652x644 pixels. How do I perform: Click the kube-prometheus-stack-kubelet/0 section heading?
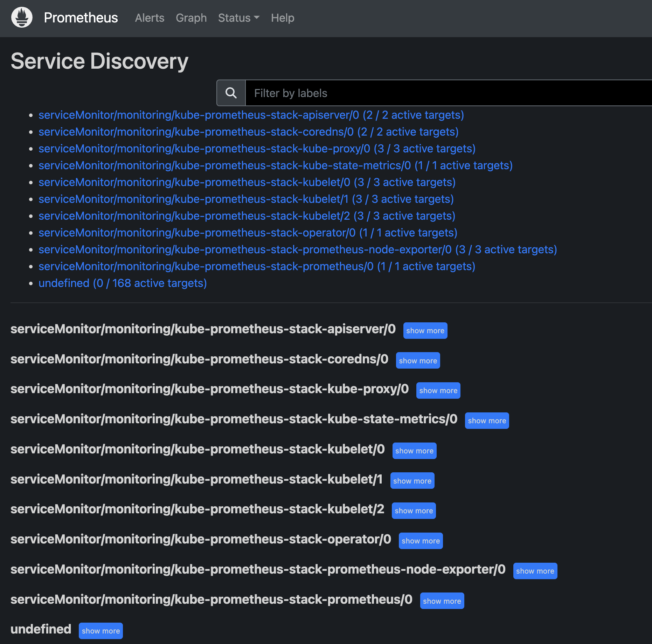[197, 449]
